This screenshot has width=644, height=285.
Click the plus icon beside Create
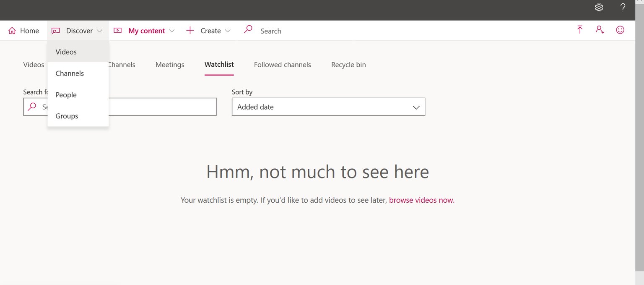point(190,31)
